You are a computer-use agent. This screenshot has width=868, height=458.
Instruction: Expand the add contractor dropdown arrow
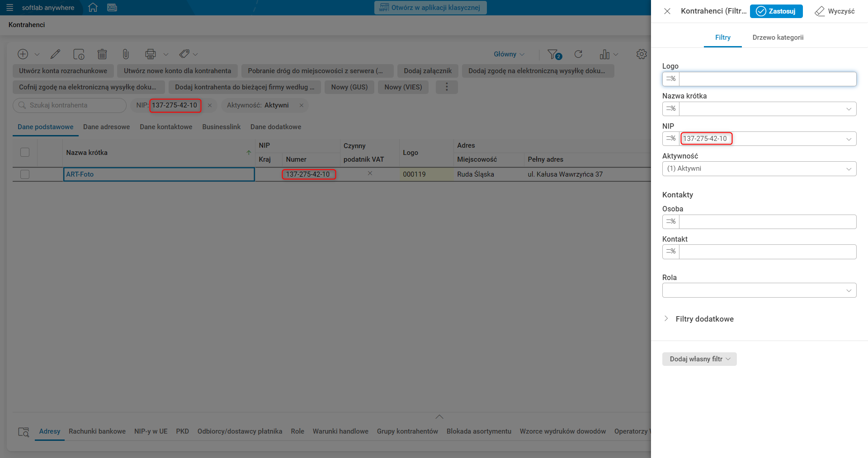click(x=37, y=55)
